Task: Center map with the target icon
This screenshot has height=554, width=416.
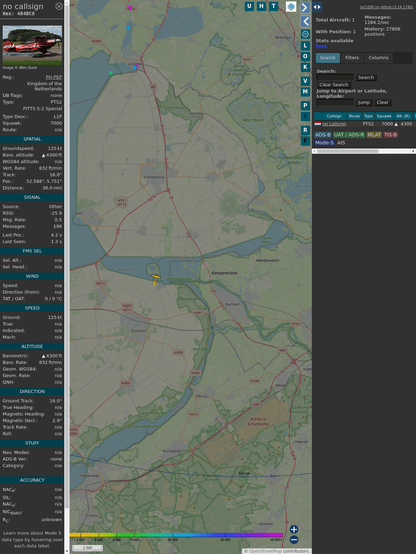Action: tap(305, 34)
